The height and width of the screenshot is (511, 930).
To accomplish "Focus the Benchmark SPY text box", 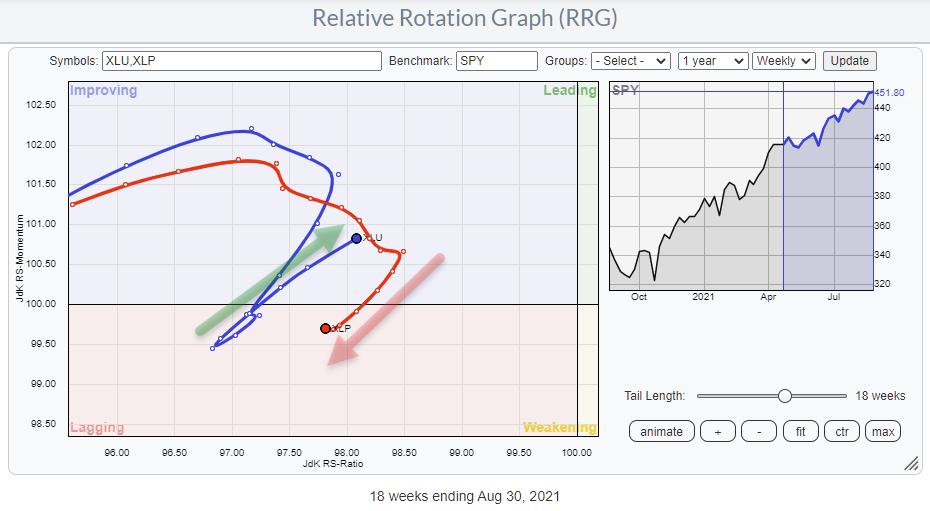I will pyautogui.click(x=497, y=61).
